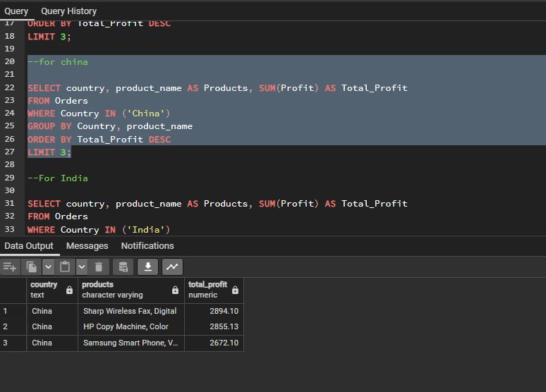Click the lock icon in total_profit column
Screen dimensions: 546x392
coord(236,290)
